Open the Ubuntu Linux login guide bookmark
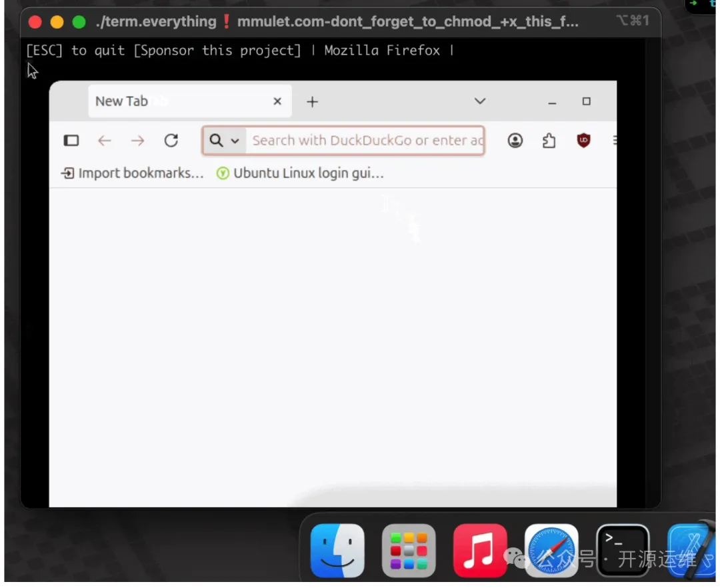Screen dimensions: 720x588 pos(301,173)
